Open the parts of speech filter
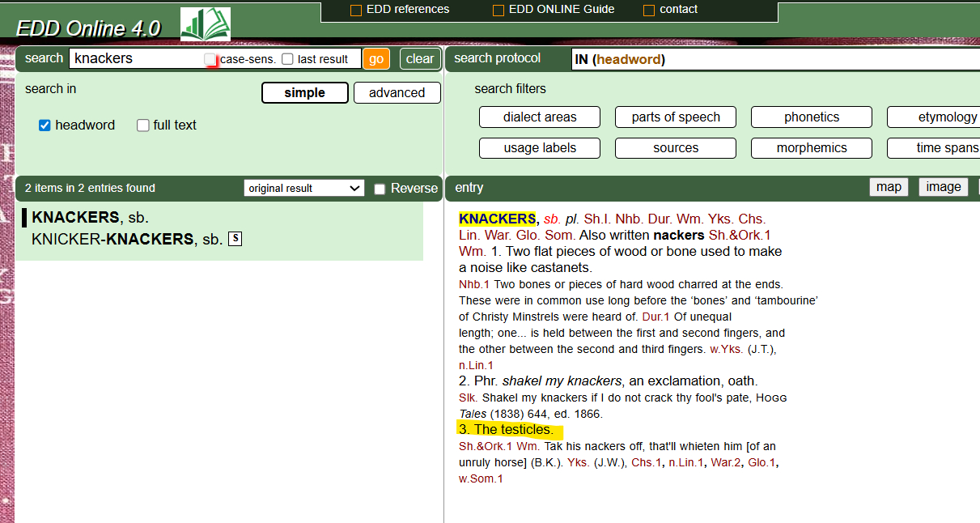Viewport: 980px width, 523px height. click(675, 117)
